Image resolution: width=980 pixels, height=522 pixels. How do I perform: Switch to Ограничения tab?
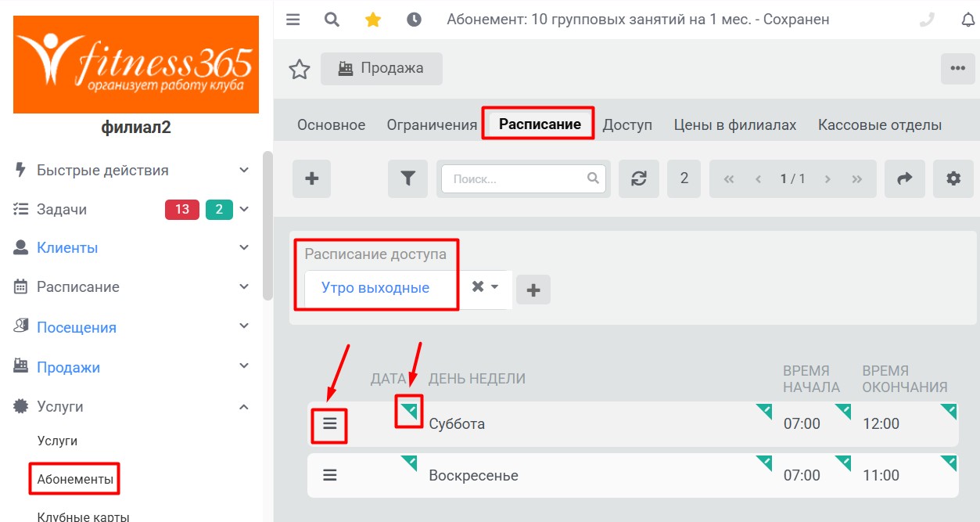(x=432, y=125)
